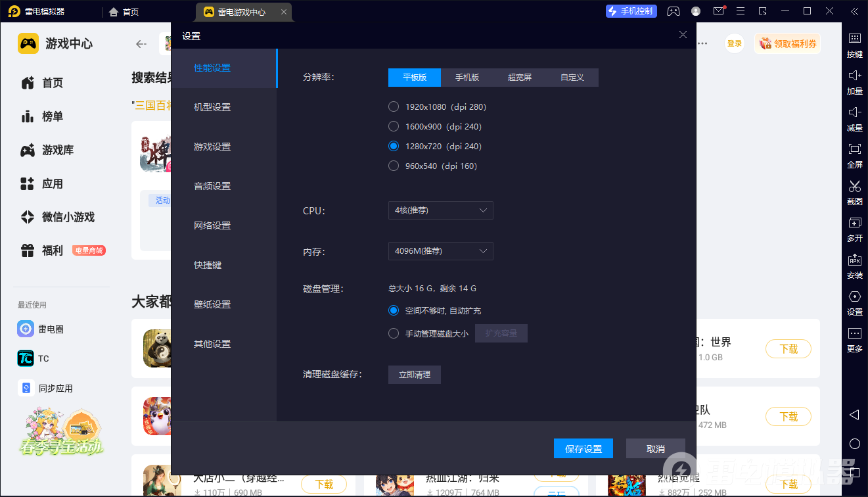The image size is (868, 497).
Task: Open the user account avatar icon
Action: 696,11
